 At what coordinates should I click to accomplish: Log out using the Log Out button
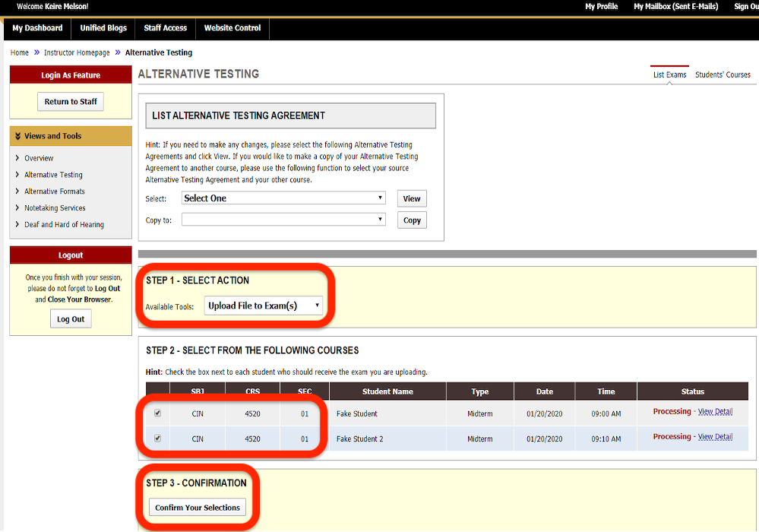click(x=70, y=318)
